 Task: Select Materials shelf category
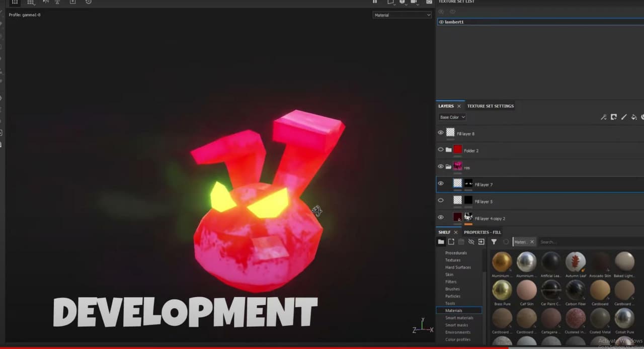coord(459,311)
